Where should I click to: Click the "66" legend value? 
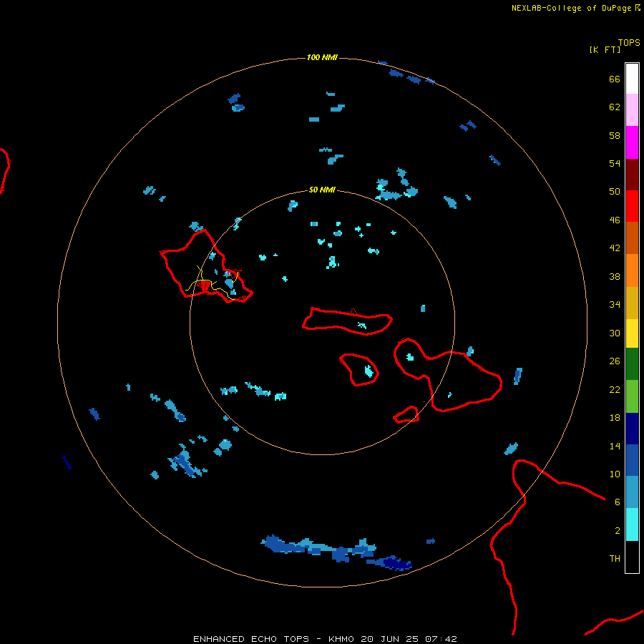click(615, 79)
